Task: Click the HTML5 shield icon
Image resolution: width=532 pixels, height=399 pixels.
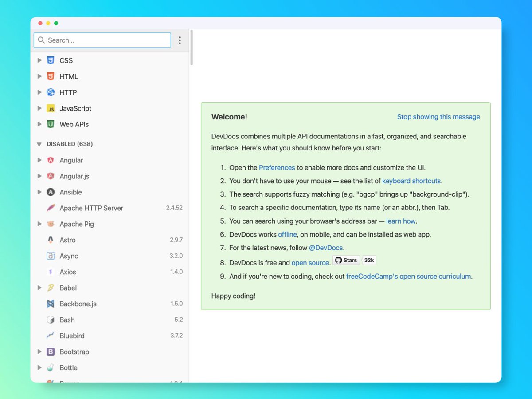Action: pyautogui.click(x=51, y=76)
